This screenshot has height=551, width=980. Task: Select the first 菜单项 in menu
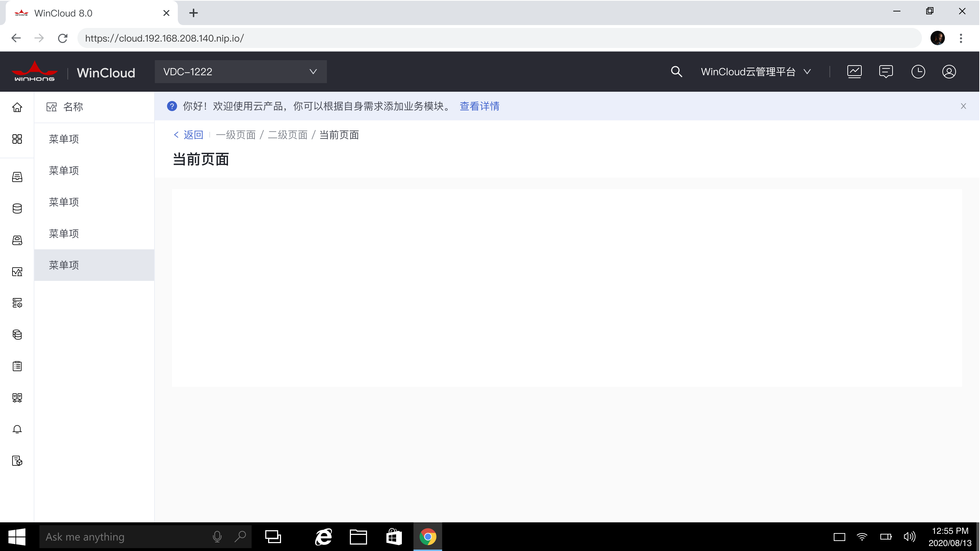[64, 139]
